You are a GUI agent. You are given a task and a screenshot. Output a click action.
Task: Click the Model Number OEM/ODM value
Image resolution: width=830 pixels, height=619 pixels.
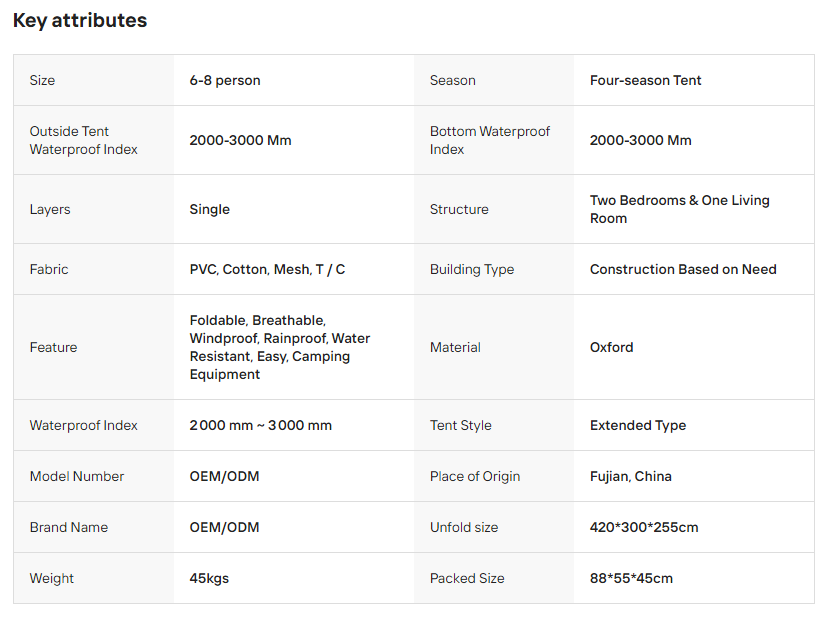point(224,476)
